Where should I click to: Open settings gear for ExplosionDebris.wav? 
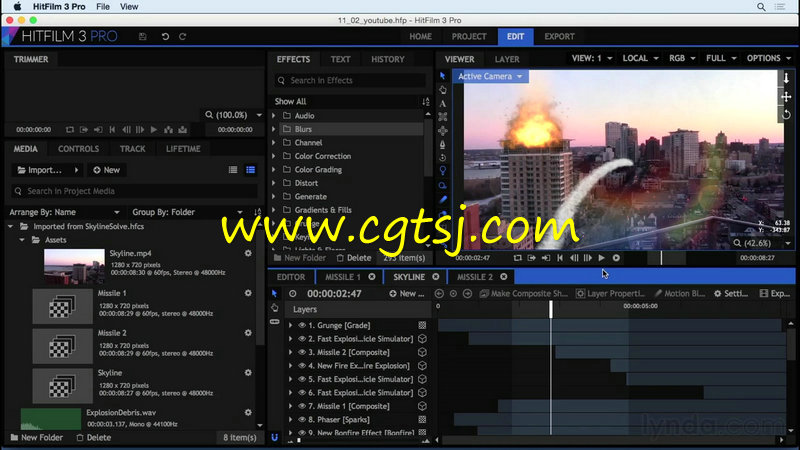(x=248, y=412)
